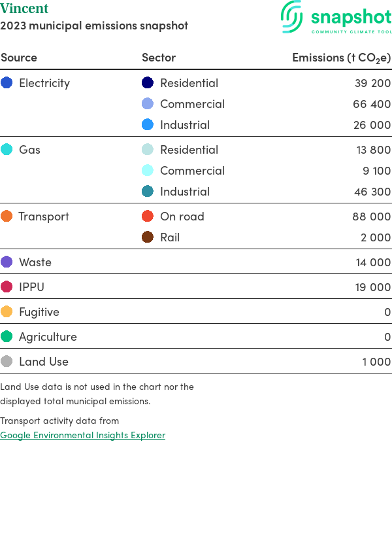Select the Agriculture green color dot
Viewport: 392px width, 556px height.
coord(7,337)
